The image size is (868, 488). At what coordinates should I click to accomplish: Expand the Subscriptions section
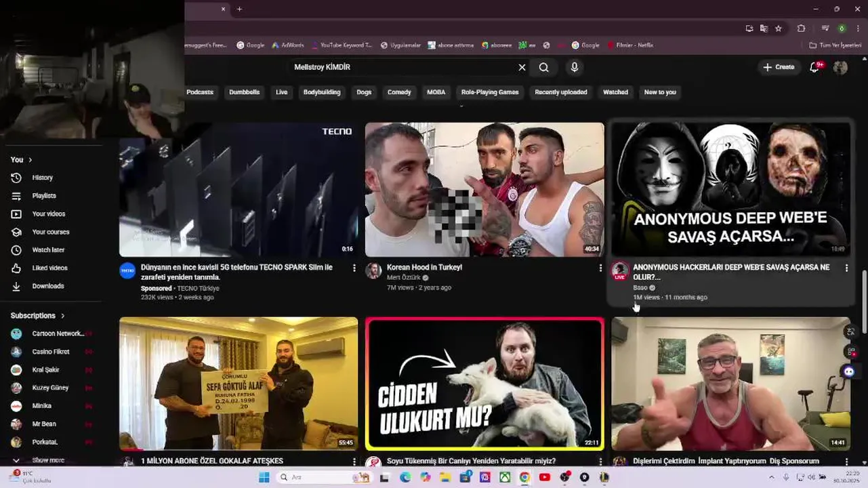pyautogui.click(x=38, y=316)
